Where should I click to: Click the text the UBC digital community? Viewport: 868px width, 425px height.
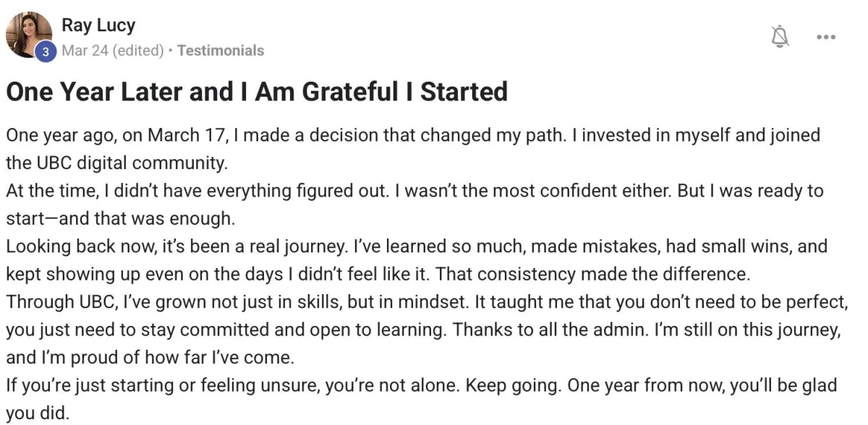[116, 163]
